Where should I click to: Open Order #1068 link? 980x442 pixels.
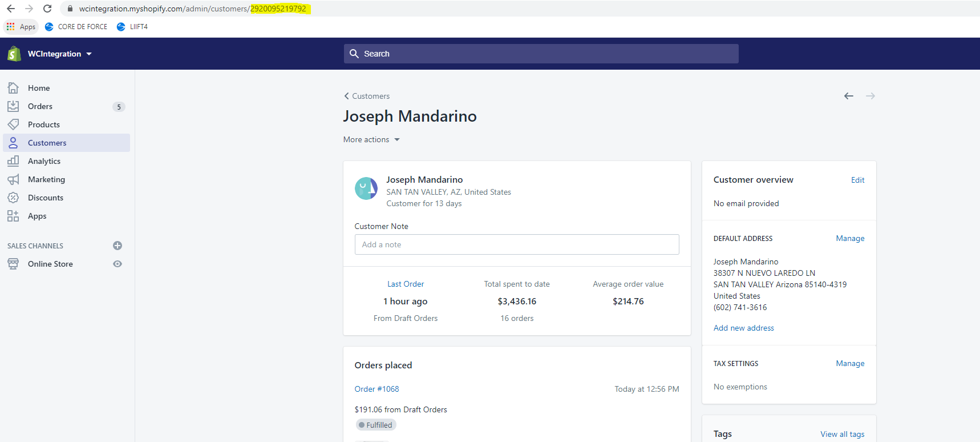click(x=376, y=389)
